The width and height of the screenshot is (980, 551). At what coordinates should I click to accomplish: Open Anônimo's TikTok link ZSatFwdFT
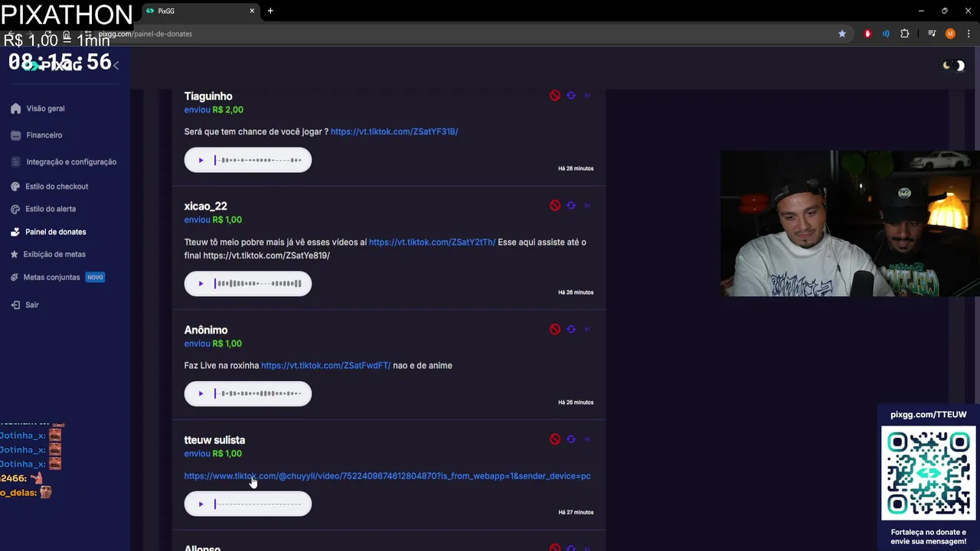point(326,365)
